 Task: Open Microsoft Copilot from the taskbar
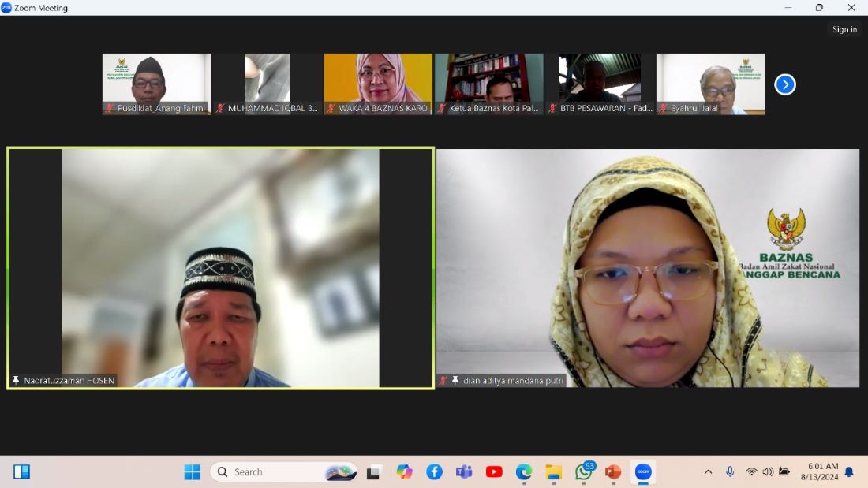[x=404, y=471]
